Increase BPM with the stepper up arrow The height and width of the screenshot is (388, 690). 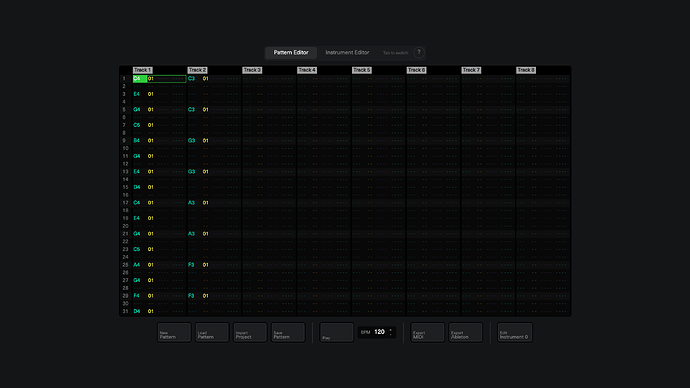pos(391,330)
